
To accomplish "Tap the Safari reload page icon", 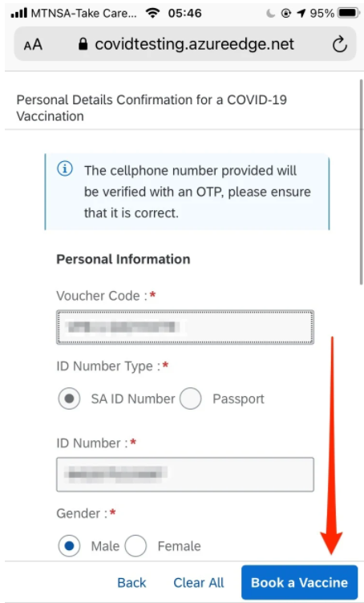I will pyautogui.click(x=340, y=45).
